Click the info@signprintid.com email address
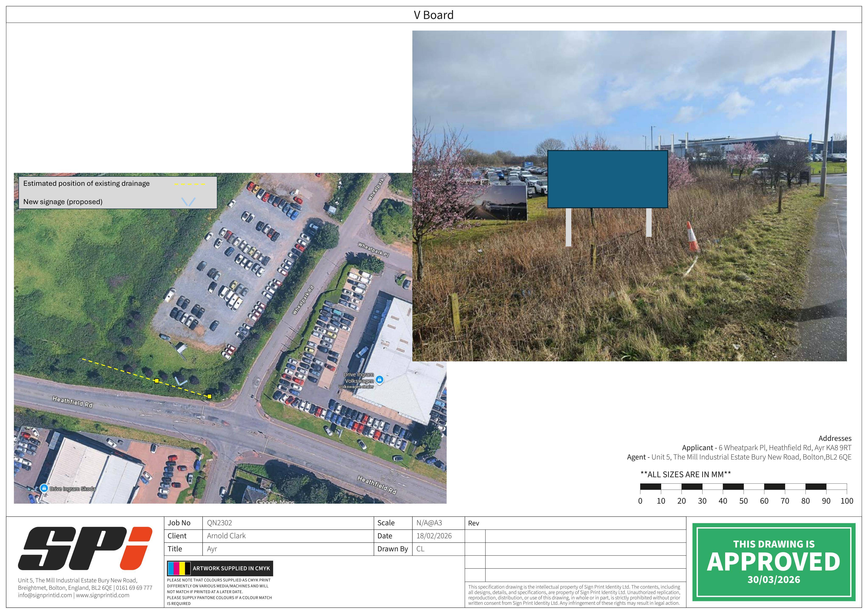868x614 pixels. click(45, 595)
